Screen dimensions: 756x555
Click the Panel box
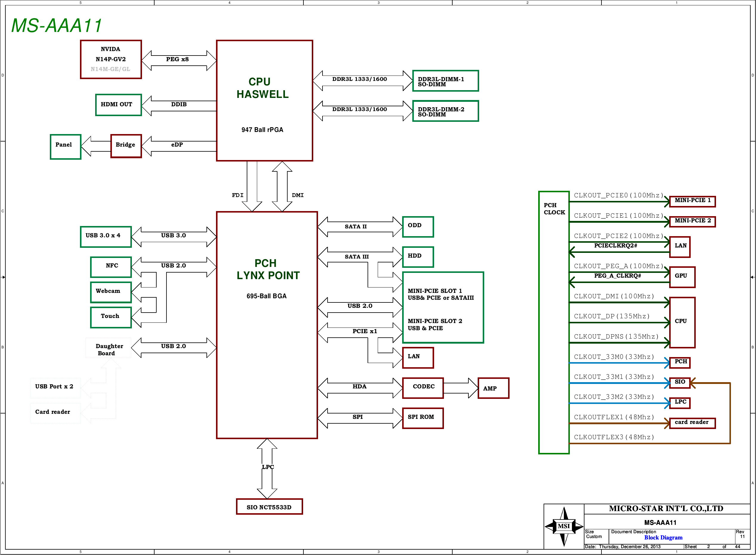pyautogui.click(x=65, y=147)
